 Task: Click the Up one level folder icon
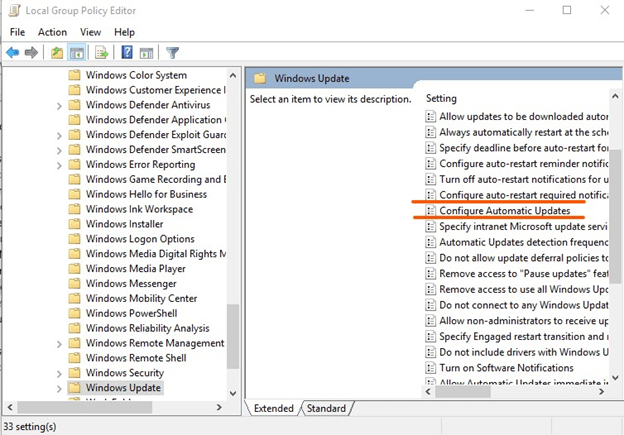click(57, 53)
